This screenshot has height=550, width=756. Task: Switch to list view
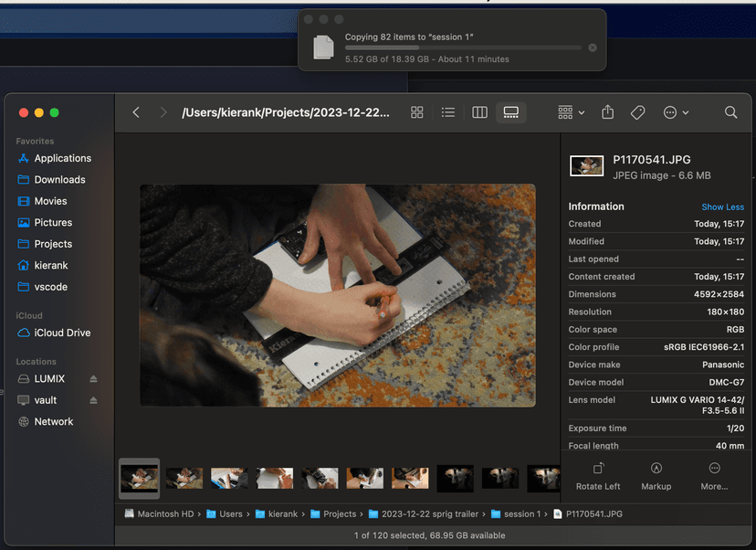click(x=447, y=112)
